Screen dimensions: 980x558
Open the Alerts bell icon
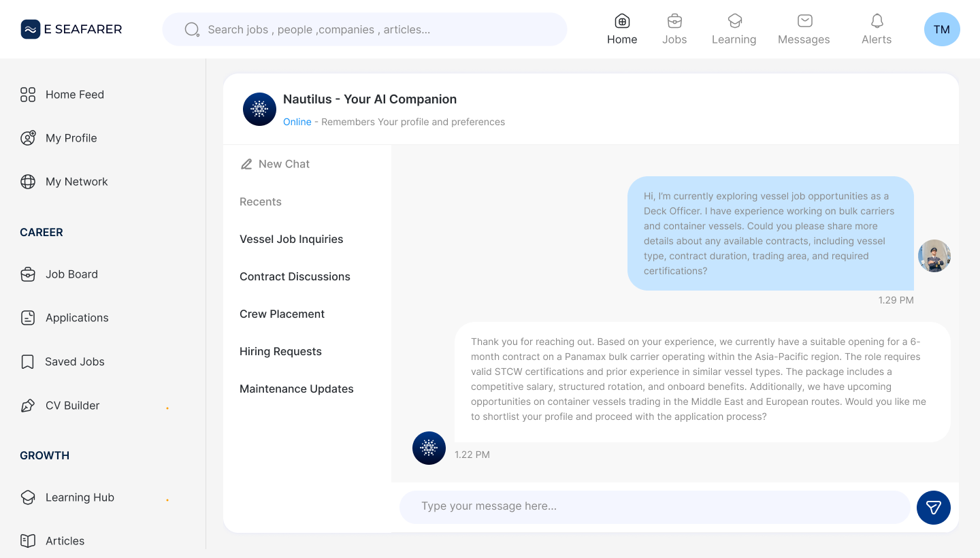click(x=877, y=20)
